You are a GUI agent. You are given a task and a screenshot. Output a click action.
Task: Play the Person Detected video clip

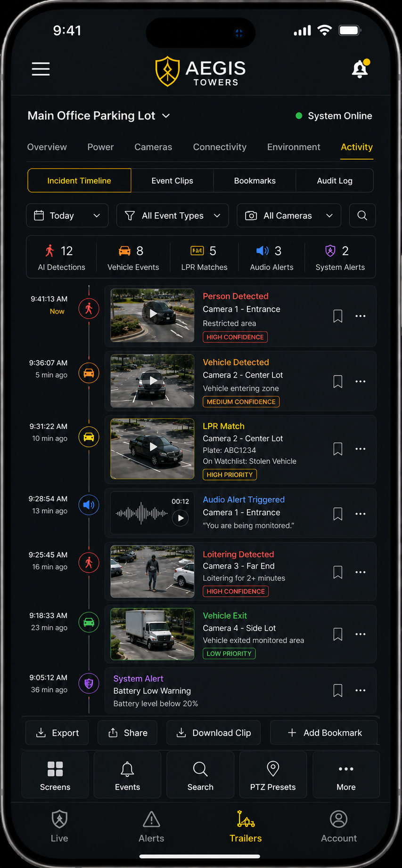152,315
